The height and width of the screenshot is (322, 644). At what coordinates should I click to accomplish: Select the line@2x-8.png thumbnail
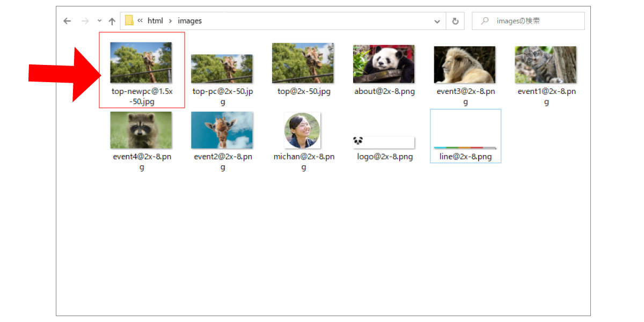point(465,148)
